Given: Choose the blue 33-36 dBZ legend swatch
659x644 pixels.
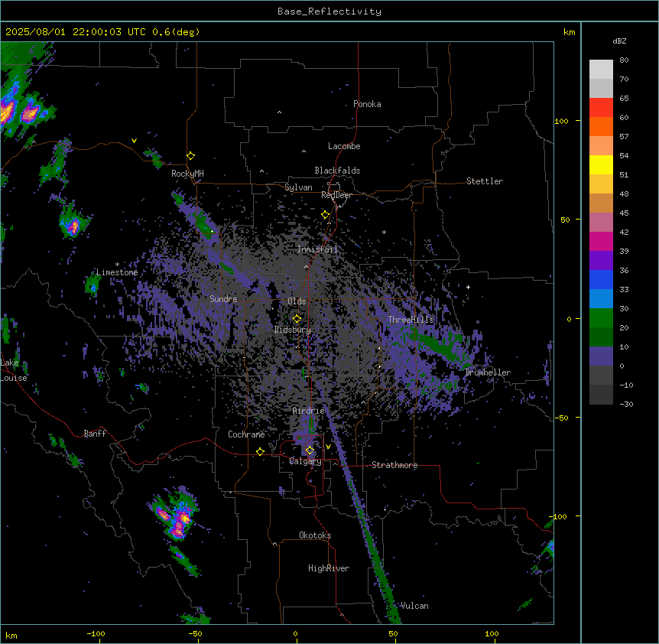Looking at the screenshot, I should 601,279.
